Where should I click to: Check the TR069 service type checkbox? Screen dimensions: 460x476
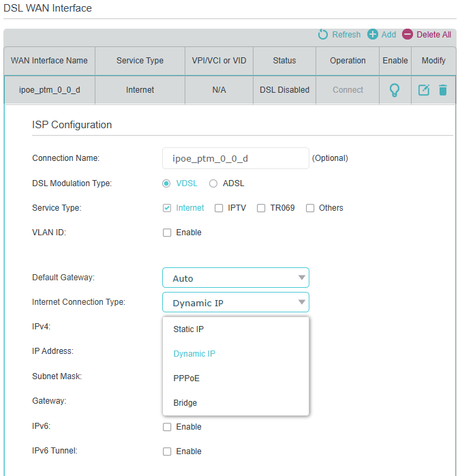[261, 208]
